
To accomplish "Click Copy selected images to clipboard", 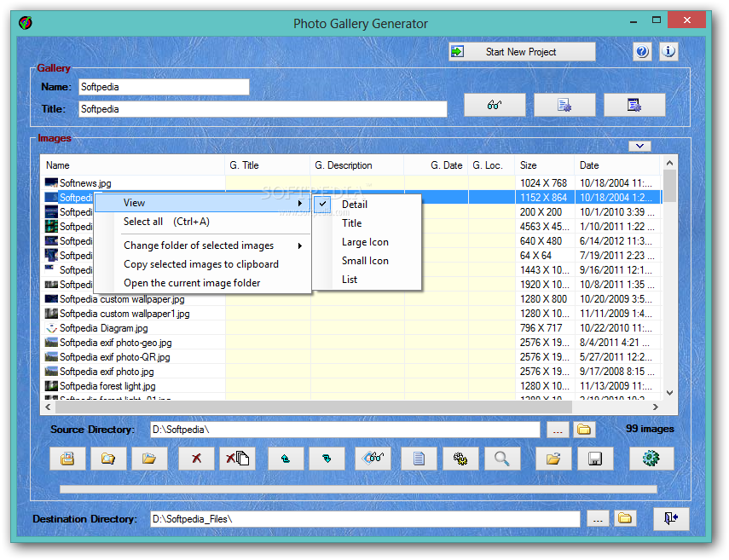I will pyautogui.click(x=202, y=264).
